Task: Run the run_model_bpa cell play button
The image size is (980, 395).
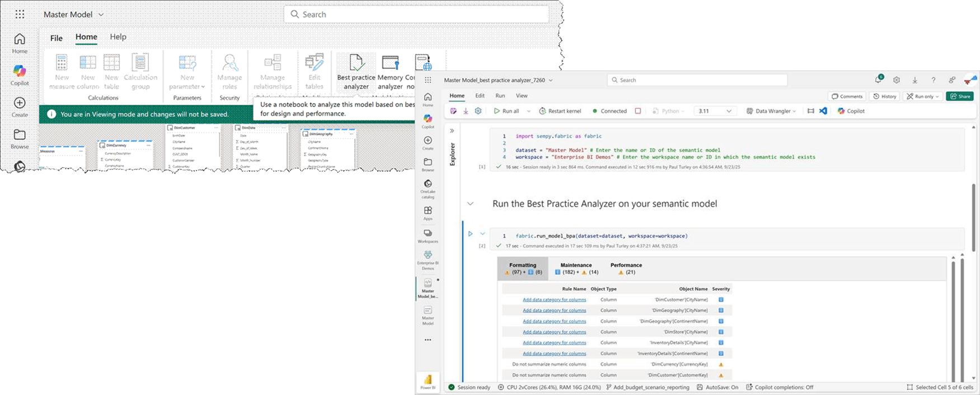Action: point(470,234)
